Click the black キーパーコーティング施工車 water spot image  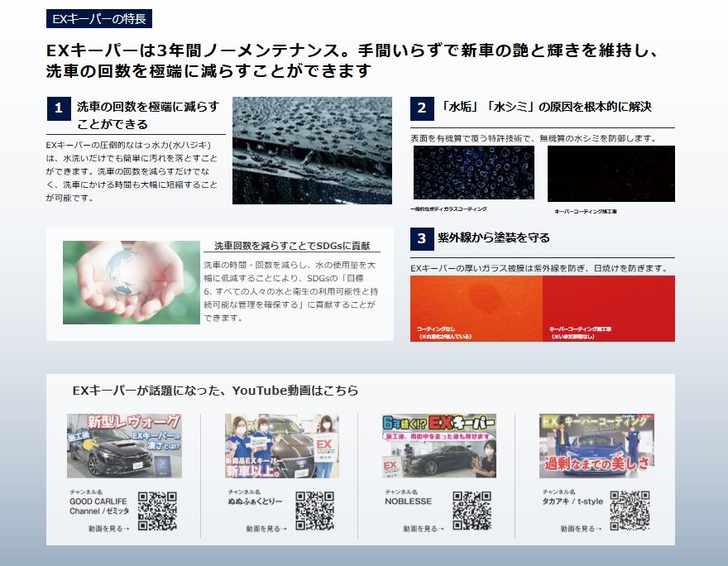pyautogui.click(x=611, y=174)
